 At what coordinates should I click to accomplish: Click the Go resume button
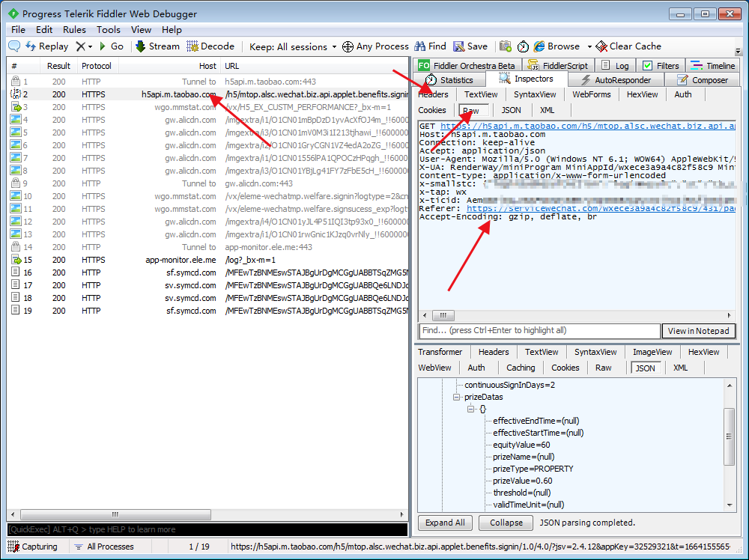click(112, 46)
